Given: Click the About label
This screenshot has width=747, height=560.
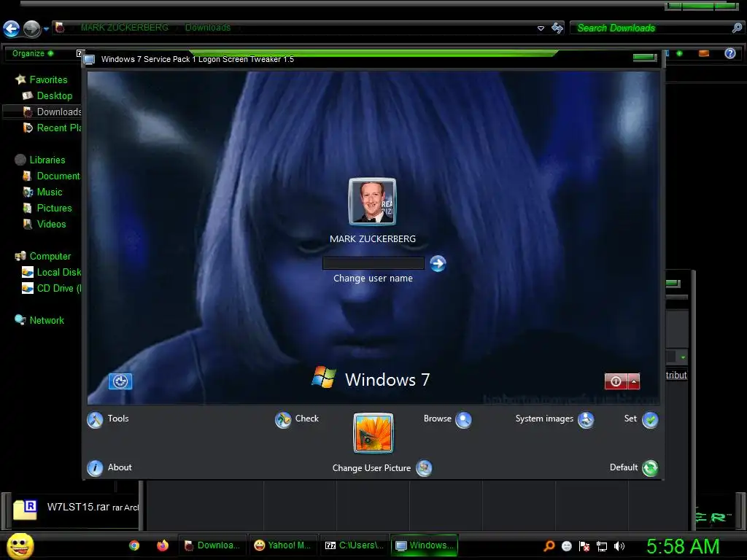Looking at the screenshot, I should [120, 467].
